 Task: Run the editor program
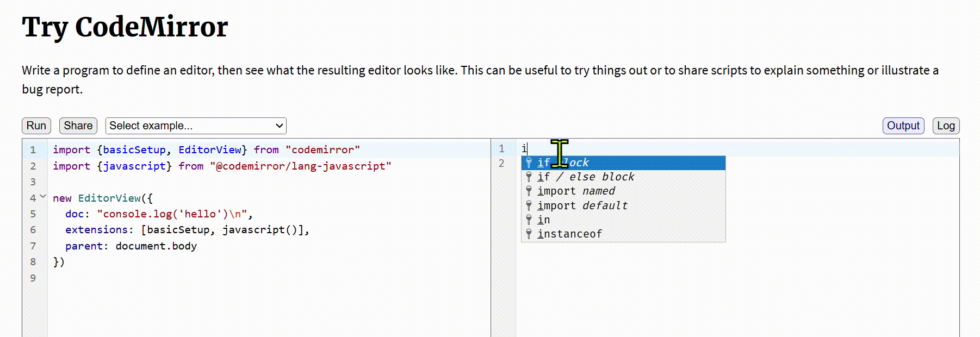(x=36, y=126)
